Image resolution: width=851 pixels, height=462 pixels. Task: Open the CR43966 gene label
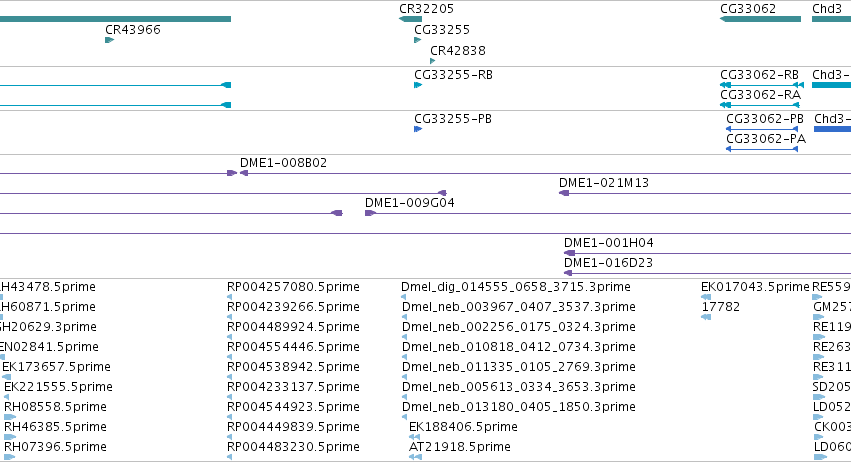point(133,30)
